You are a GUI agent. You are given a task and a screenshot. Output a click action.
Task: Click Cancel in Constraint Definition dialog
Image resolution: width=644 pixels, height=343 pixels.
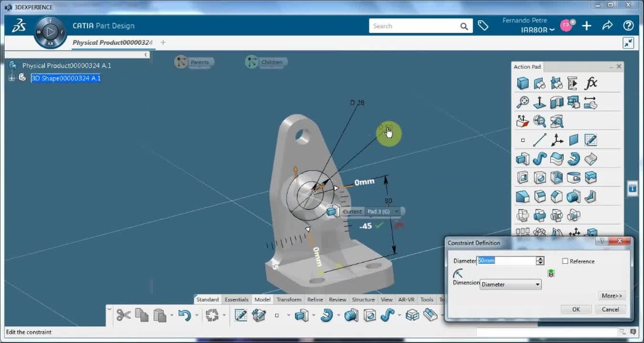[x=610, y=310]
